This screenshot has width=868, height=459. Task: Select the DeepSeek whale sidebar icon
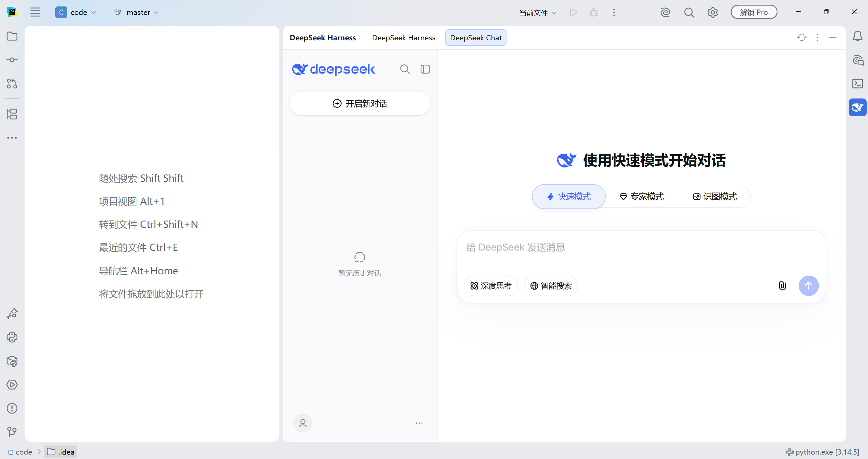[x=857, y=107]
